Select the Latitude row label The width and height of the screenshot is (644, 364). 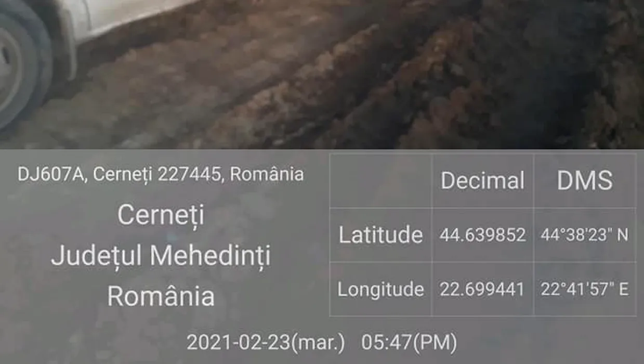pos(380,235)
